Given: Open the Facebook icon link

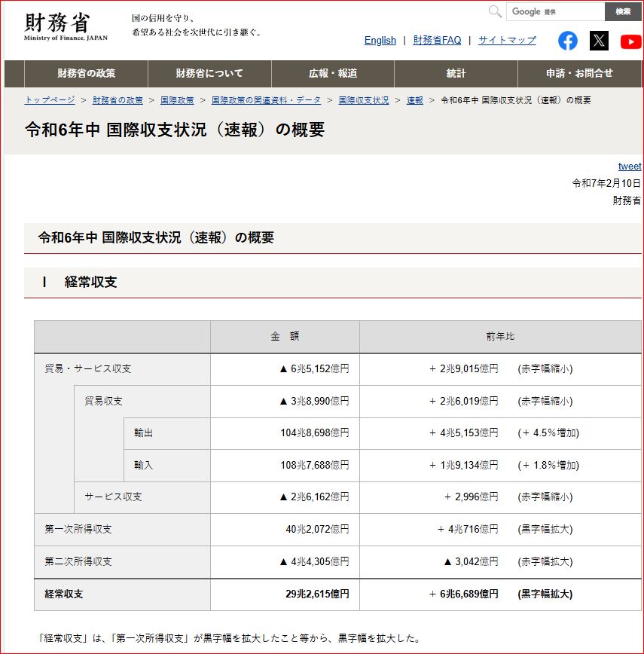Looking at the screenshot, I should click(x=568, y=41).
